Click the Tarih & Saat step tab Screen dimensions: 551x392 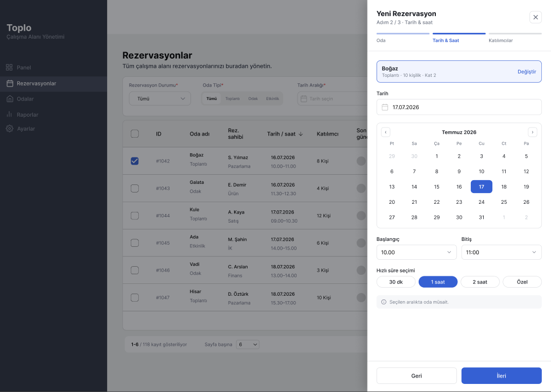[x=459, y=38]
